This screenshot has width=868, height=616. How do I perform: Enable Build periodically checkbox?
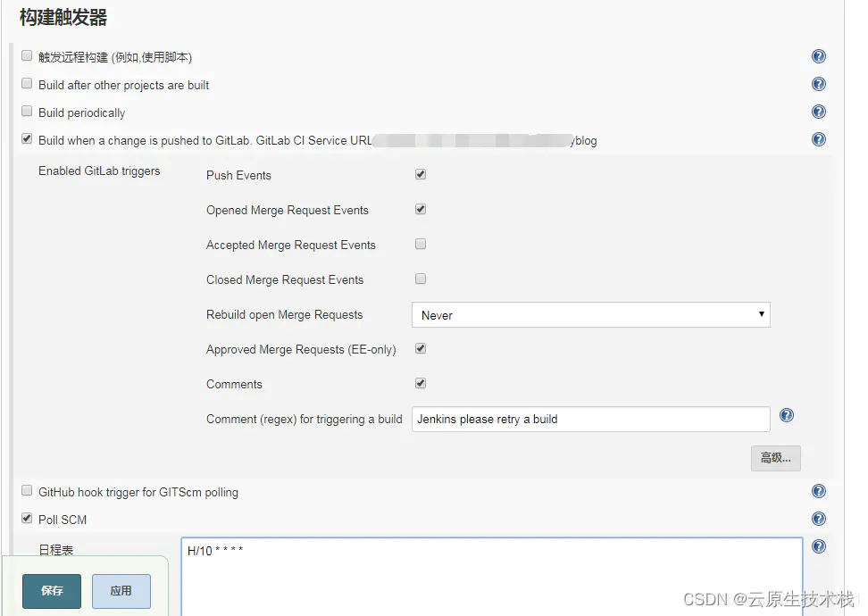click(27, 112)
